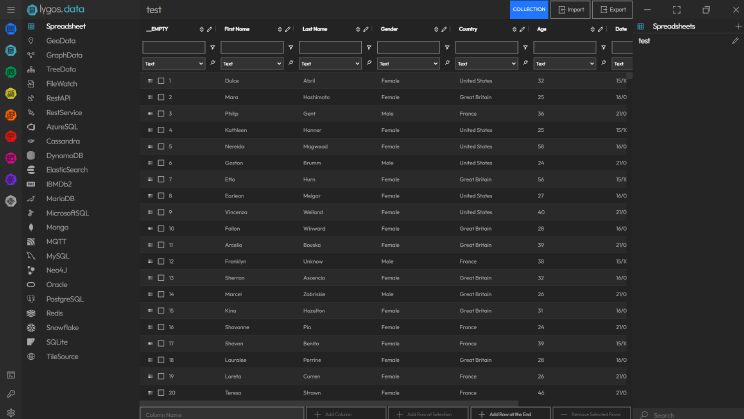
Task: Open the terminal icon in bottom sidebar
Action: click(x=10, y=375)
